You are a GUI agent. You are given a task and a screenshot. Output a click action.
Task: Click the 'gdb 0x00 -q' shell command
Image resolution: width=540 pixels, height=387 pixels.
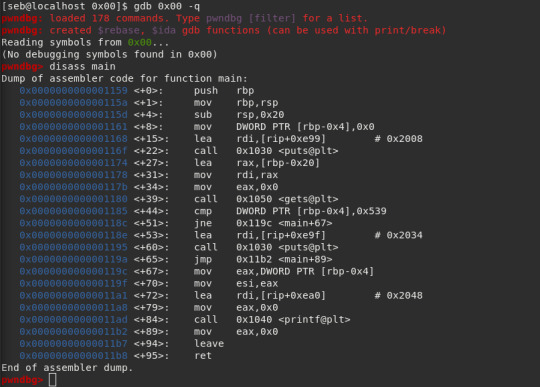coord(167,6)
